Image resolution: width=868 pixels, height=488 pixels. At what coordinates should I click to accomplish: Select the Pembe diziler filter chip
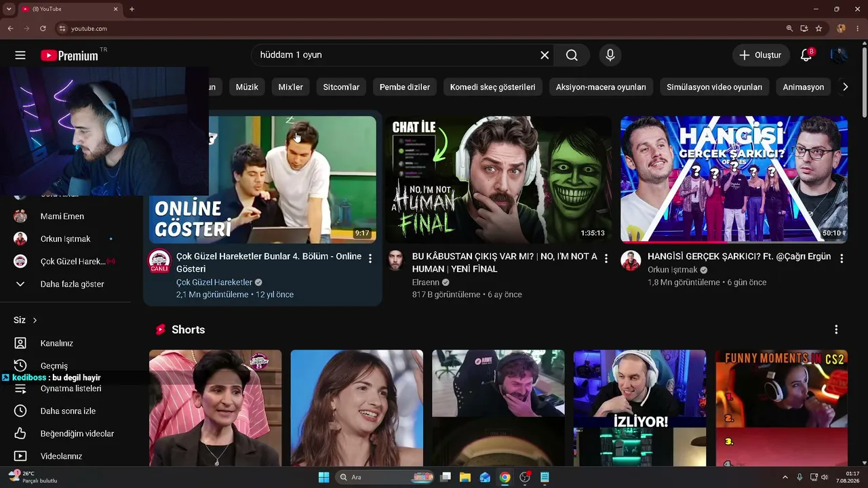(x=405, y=87)
